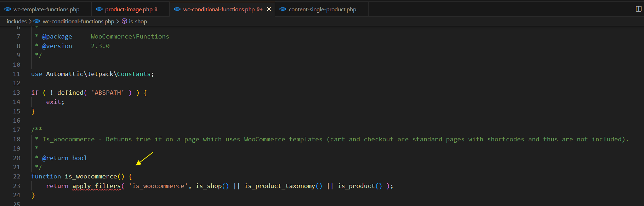The height and width of the screenshot is (206, 644).
Task: Click line number 24 in the gutter
Action: pyautogui.click(x=17, y=195)
